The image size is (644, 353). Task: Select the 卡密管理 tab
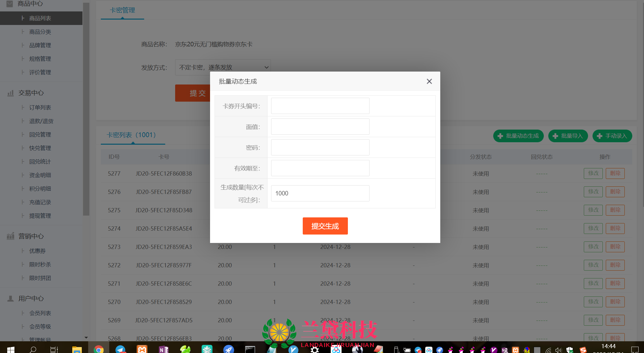[122, 10]
